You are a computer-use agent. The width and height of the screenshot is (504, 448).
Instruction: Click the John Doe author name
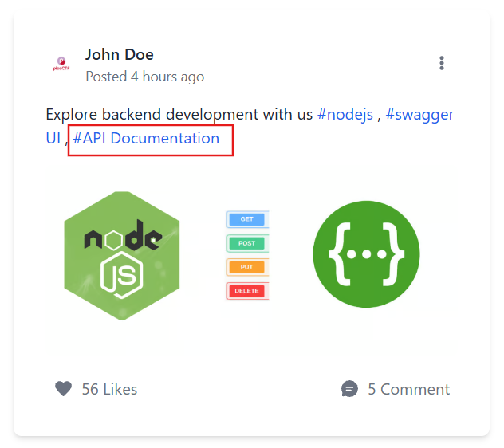click(120, 55)
